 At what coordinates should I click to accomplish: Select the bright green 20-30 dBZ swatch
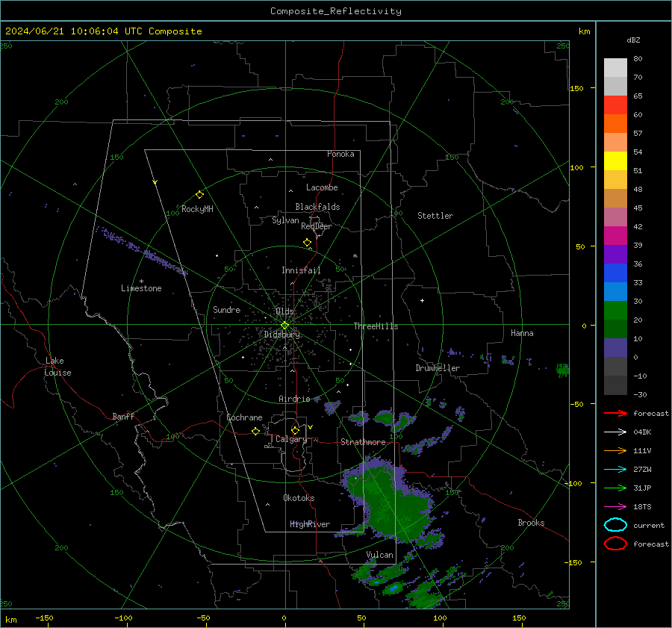tap(615, 311)
